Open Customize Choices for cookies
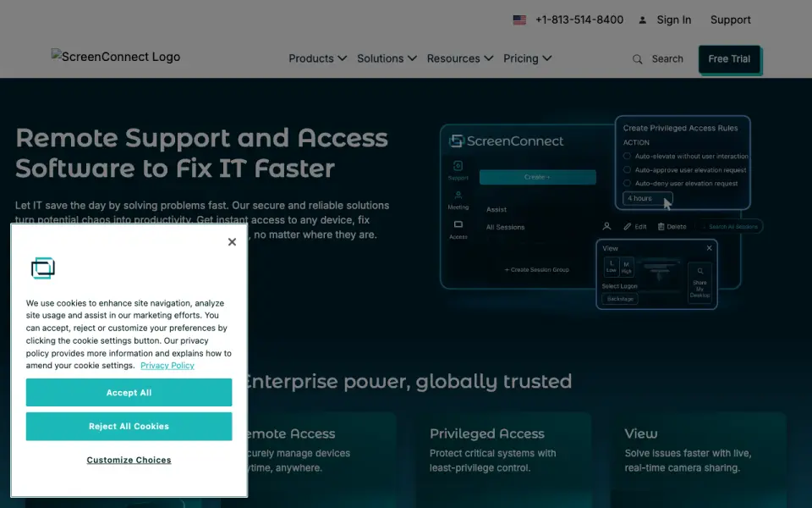Screen dimensions: 812x508 point(129,460)
